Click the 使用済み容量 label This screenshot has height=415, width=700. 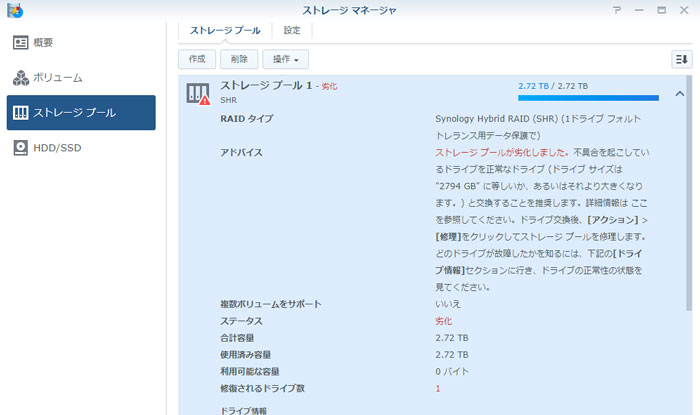click(x=246, y=355)
